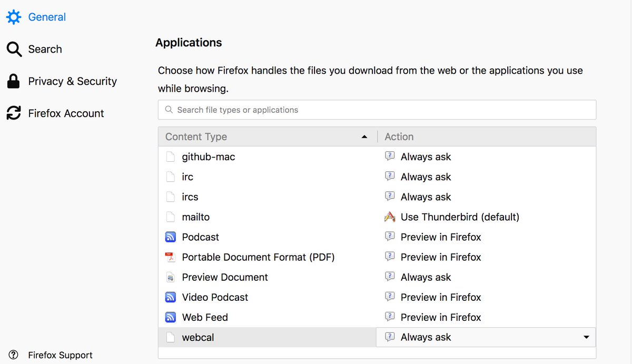Click the action icon in Web Feed row
Screen dimensions: 632x364
coord(390,317)
